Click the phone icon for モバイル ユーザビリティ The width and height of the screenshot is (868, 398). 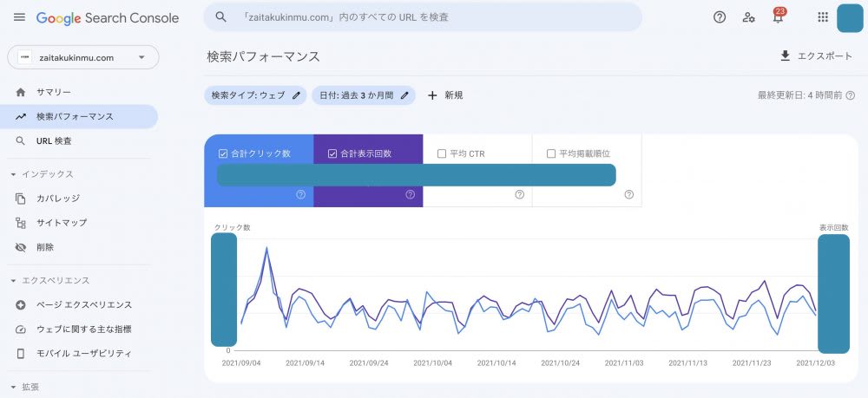21,353
